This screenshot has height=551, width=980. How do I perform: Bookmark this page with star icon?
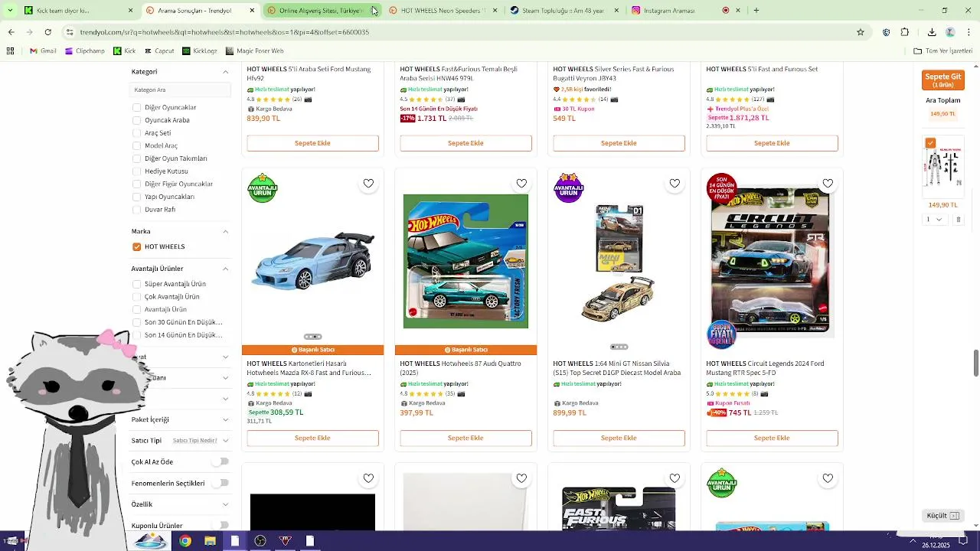pyautogui.click(x=861, y=32)
